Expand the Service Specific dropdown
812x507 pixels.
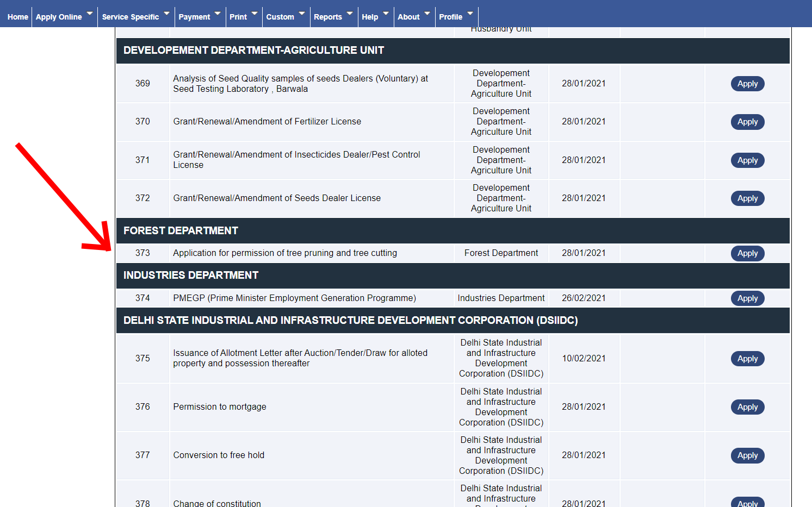(135, 17)
